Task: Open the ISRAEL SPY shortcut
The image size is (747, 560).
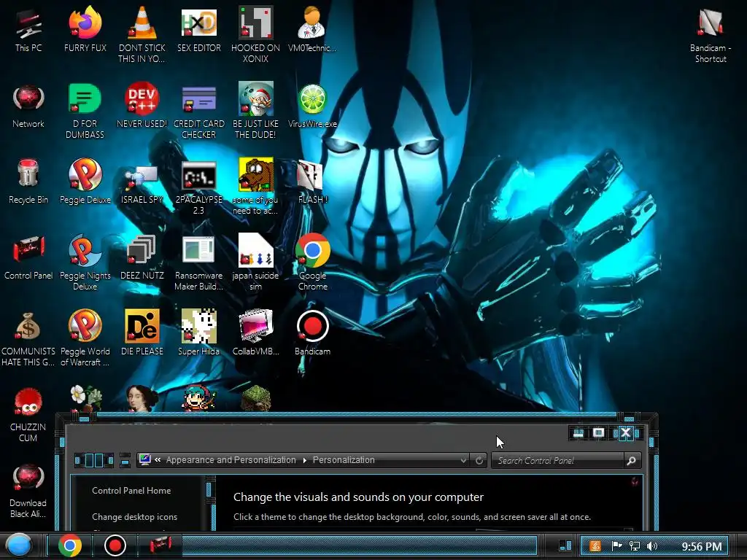Action: [x=142, y=184]
